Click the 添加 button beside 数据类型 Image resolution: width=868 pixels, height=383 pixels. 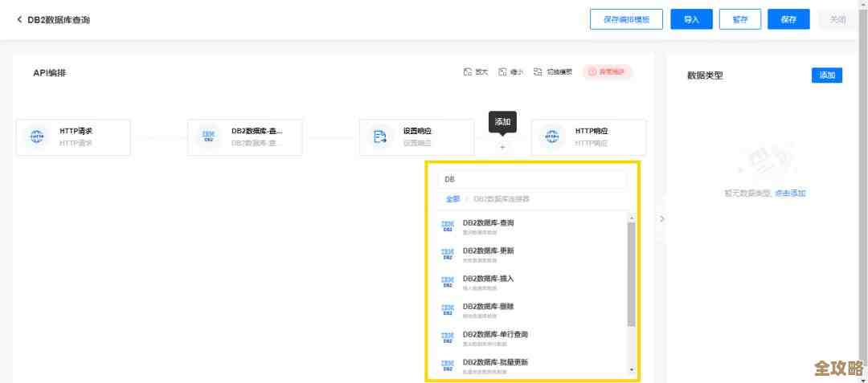point(827,75)
